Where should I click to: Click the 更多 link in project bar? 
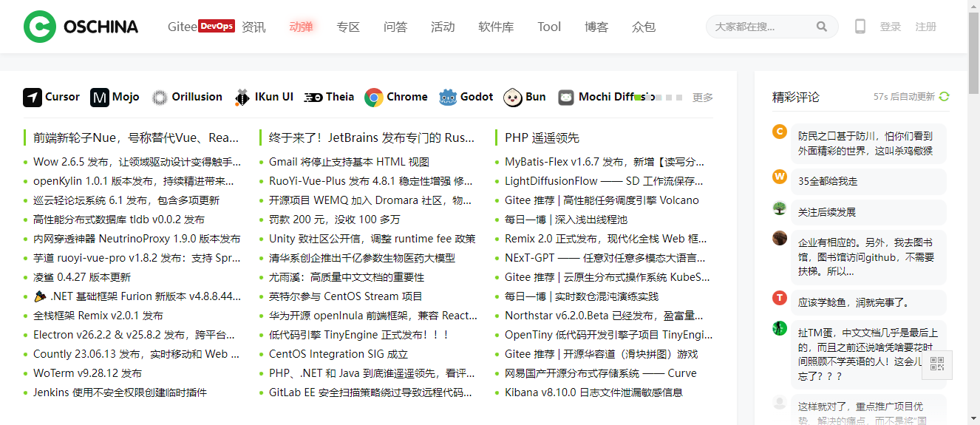(x=703, y=97)
